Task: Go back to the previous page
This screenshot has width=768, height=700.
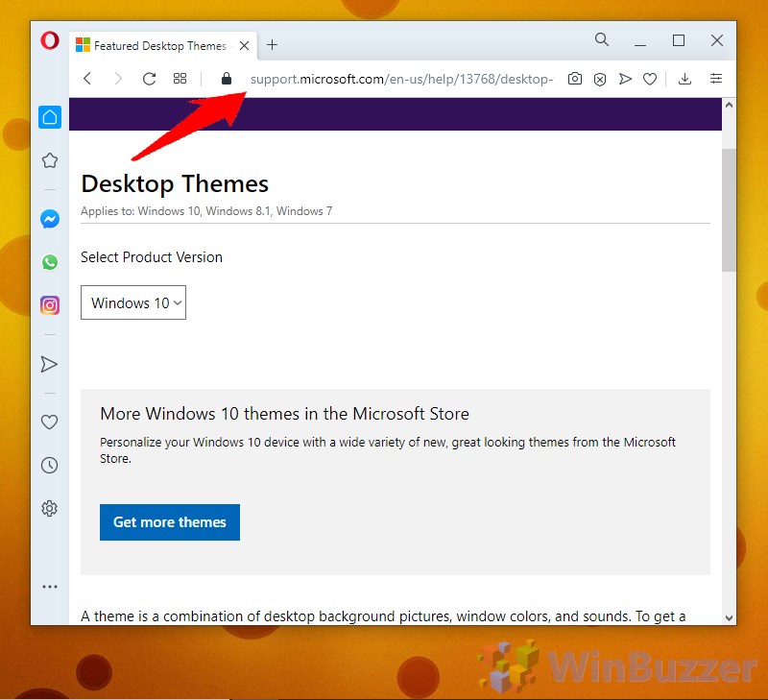Action: (87, 79)
